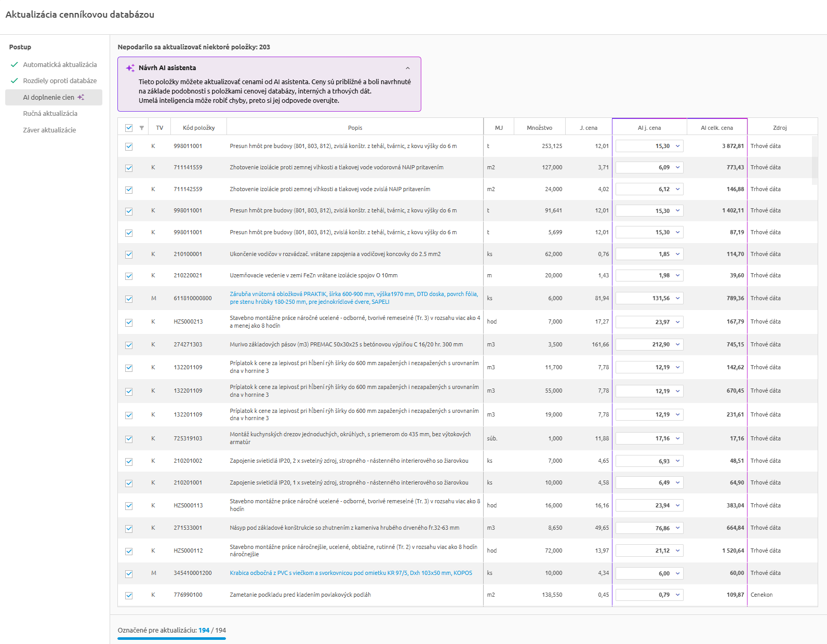This screenshot has height=644, width=827.
Task: Select the AI doplnenie cien step
Action: [x=54, y=97]
